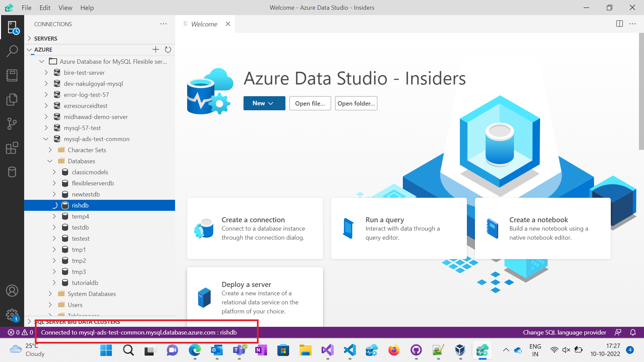Open the Extensions view
Screen dimensions: 644x362
tap(12, 148)
